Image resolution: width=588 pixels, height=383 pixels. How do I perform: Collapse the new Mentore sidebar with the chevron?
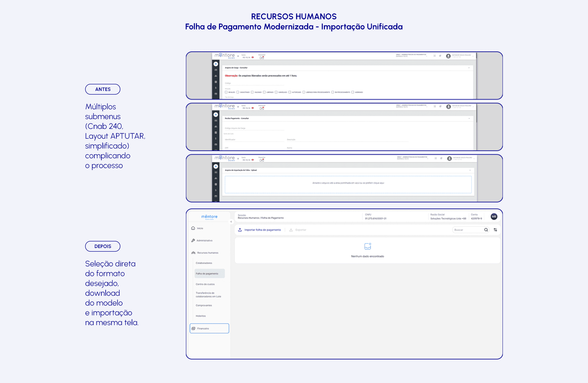[231, 222]
